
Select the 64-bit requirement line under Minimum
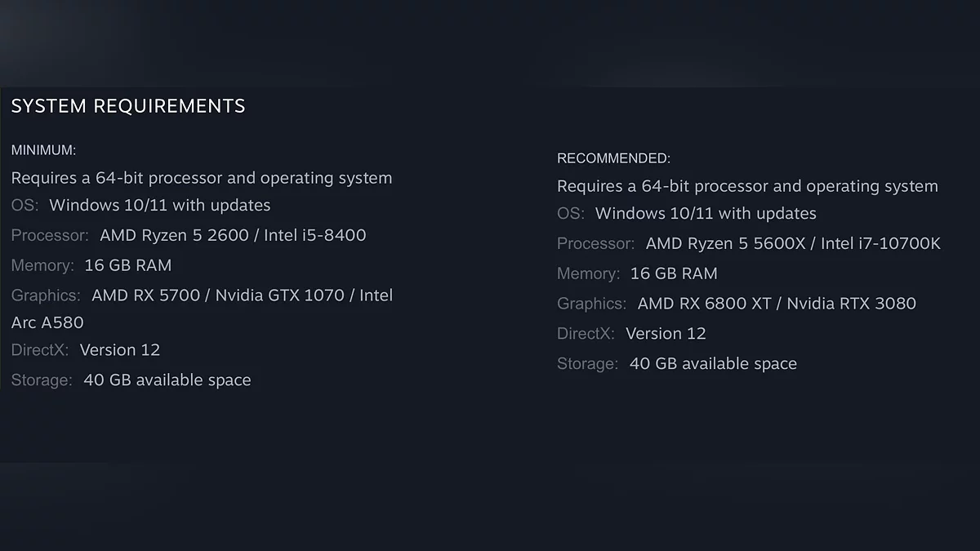pos(202,178)
